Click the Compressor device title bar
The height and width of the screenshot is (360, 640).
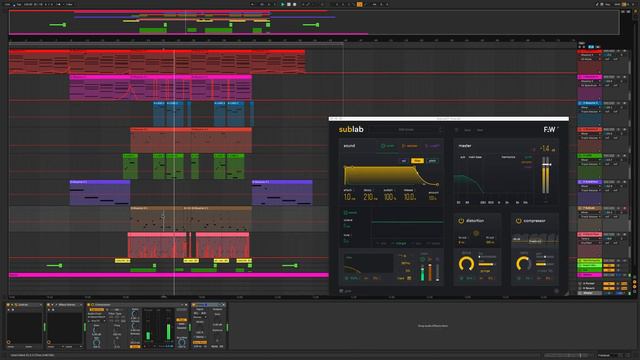[x=137, y=305]
